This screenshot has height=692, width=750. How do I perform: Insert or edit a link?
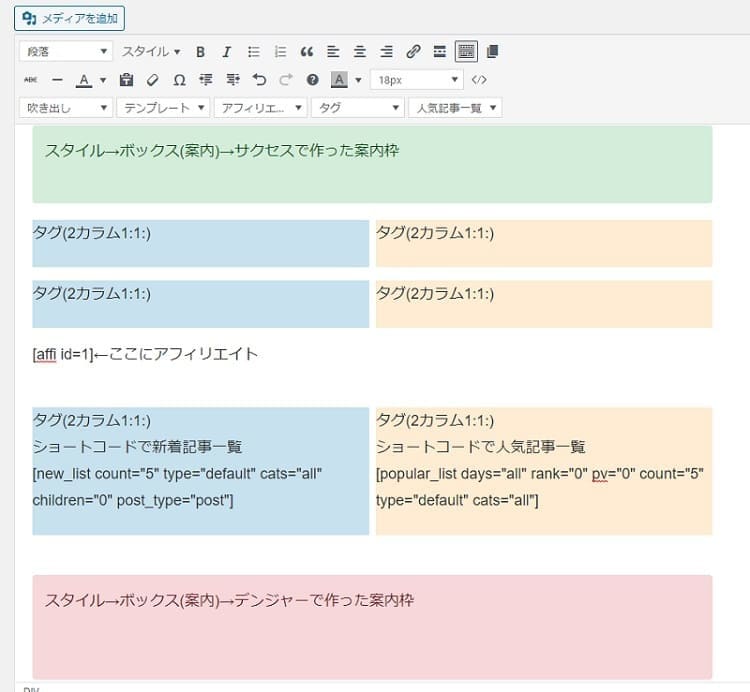(413, 52)
